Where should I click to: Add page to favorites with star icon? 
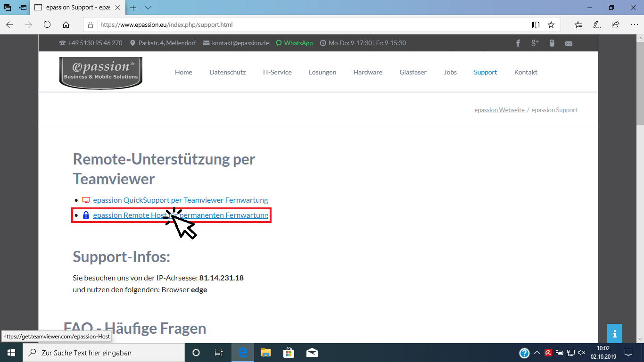point(551,25)
